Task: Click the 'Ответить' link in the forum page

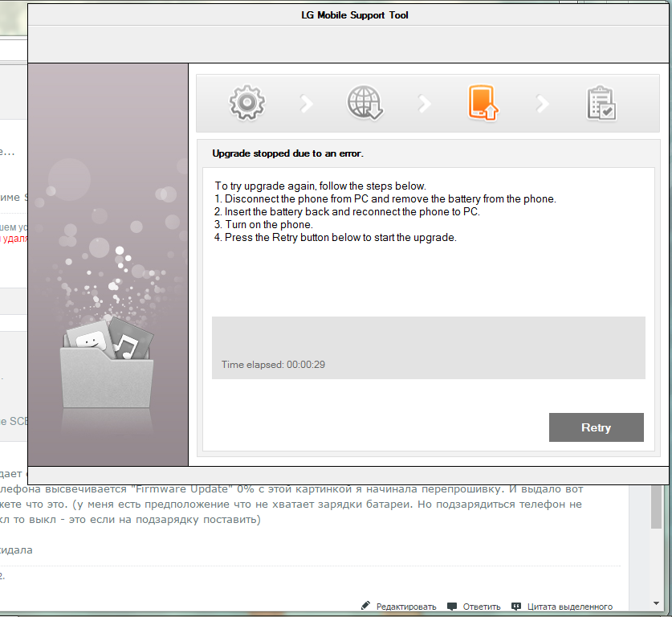Action: [482, 607]
